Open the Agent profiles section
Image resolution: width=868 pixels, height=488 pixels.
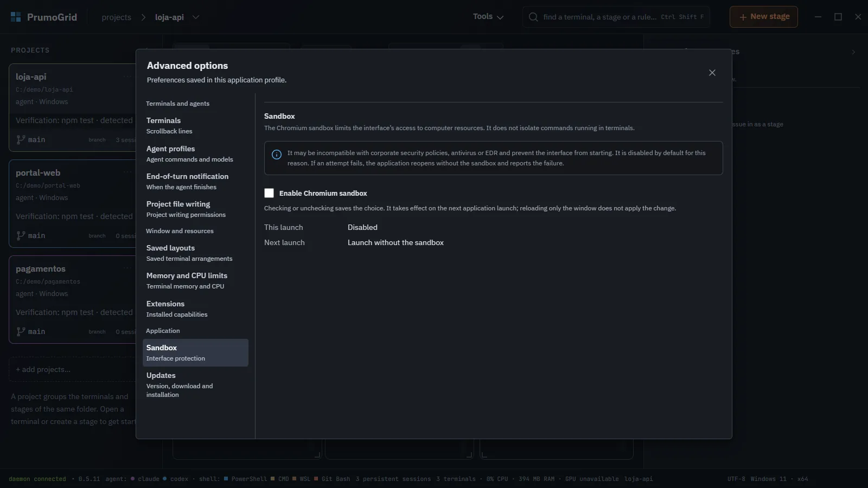click(195, 153)
